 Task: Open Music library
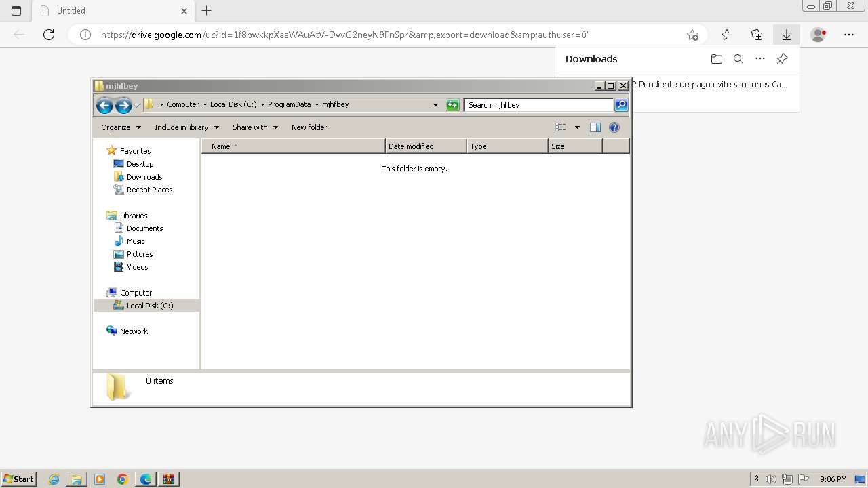pyautogui.click(x=136, y=241)
